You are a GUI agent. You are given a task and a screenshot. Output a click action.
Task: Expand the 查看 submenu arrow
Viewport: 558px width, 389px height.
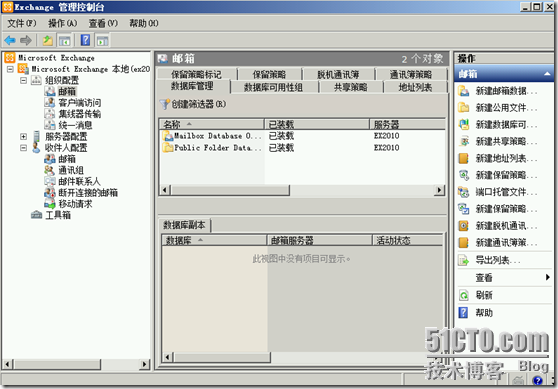pos(548,277)
